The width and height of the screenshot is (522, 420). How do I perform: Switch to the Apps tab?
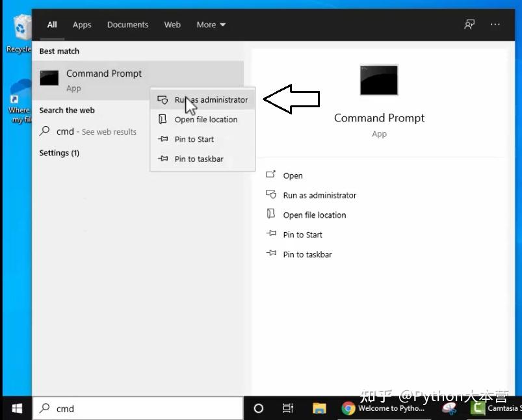[x=81, y=24]
